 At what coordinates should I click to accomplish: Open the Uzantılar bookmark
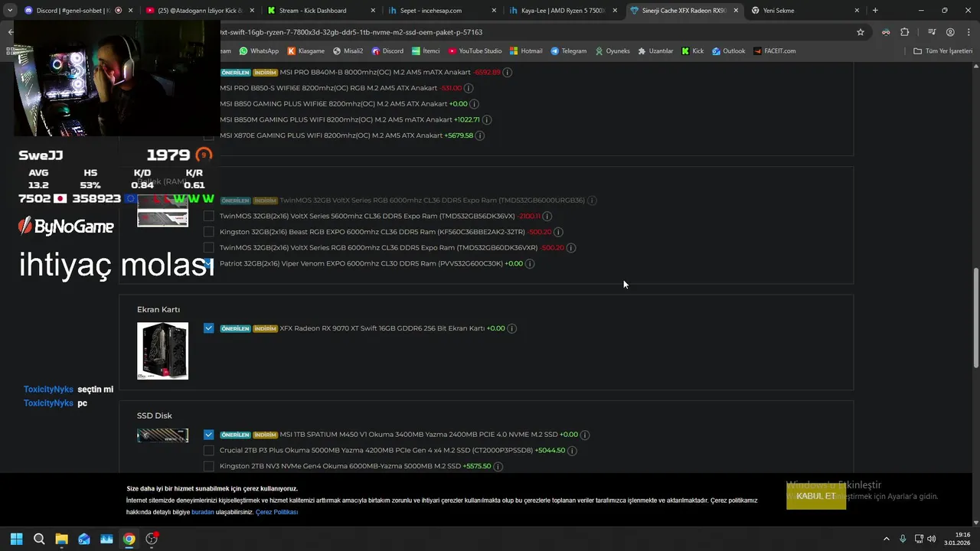(655, 51)
